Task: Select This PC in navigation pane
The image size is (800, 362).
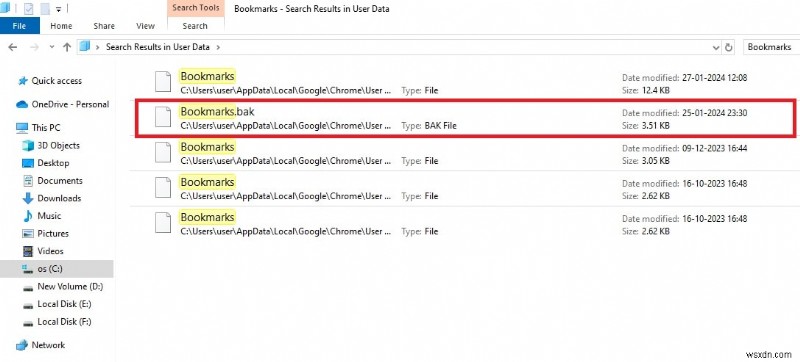Action: click(45, 128)
